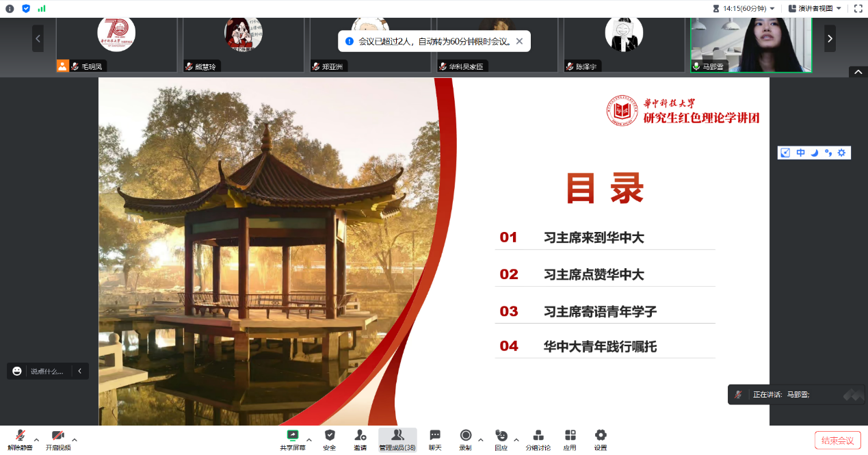Click the 邀请 invite icon

click(360, 439)
